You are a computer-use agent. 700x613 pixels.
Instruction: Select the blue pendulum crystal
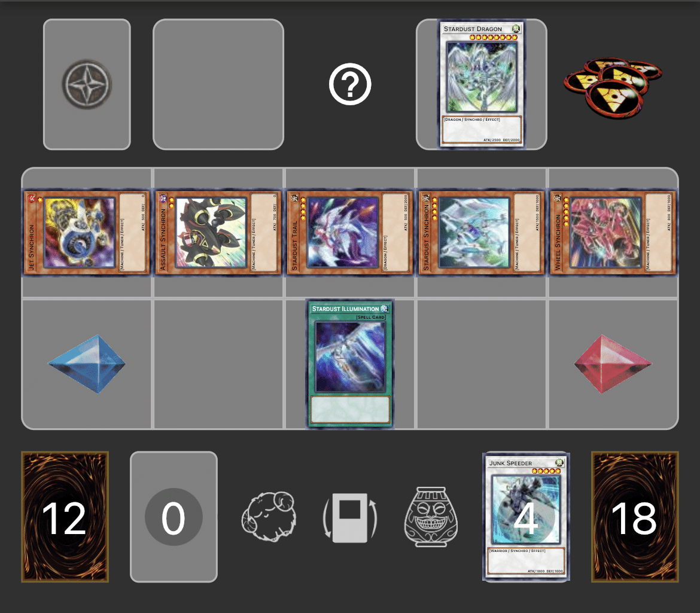[x=87, y=364]
